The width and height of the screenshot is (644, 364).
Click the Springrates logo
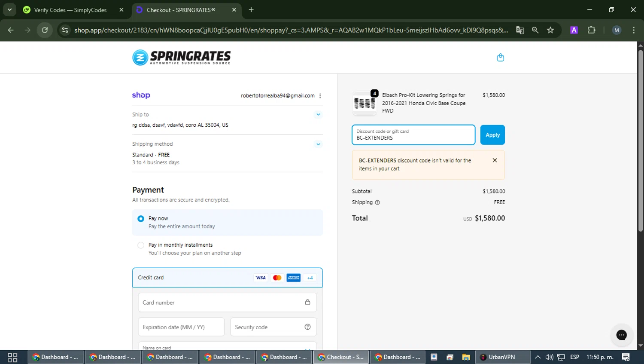tap(181, 58)
